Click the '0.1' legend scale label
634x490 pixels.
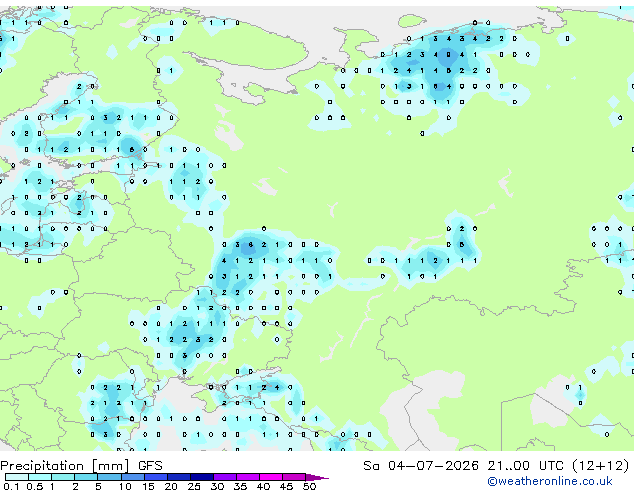pyautogui.click(x=11, y=486)
